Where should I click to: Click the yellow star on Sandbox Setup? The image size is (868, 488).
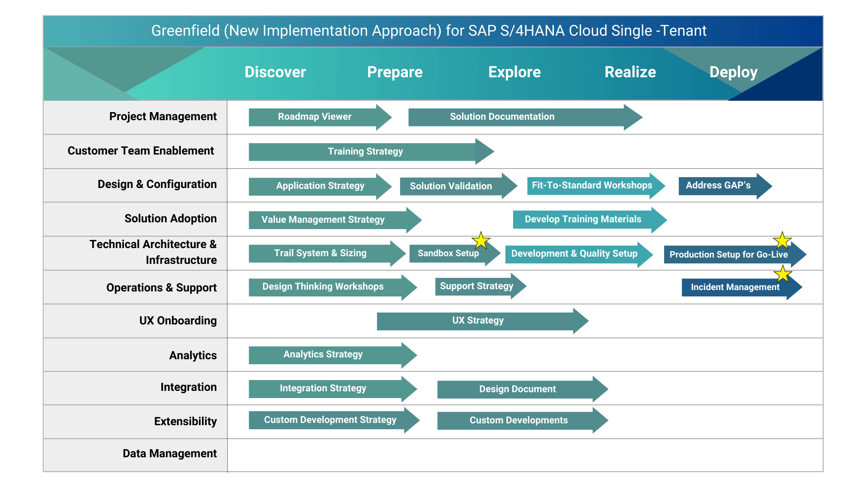tap(481, 241)
